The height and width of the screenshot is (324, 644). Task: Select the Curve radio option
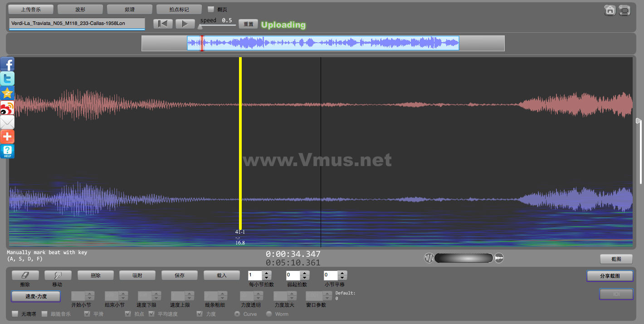237,314
